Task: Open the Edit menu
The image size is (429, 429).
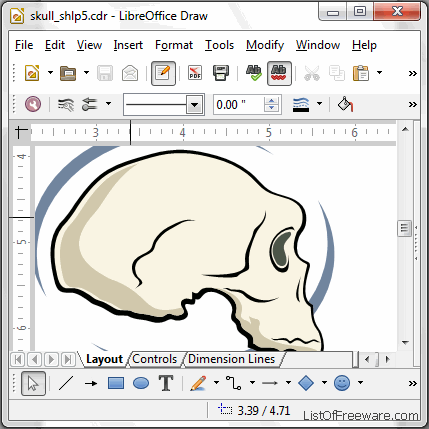Action: click(x=55, y=45)
